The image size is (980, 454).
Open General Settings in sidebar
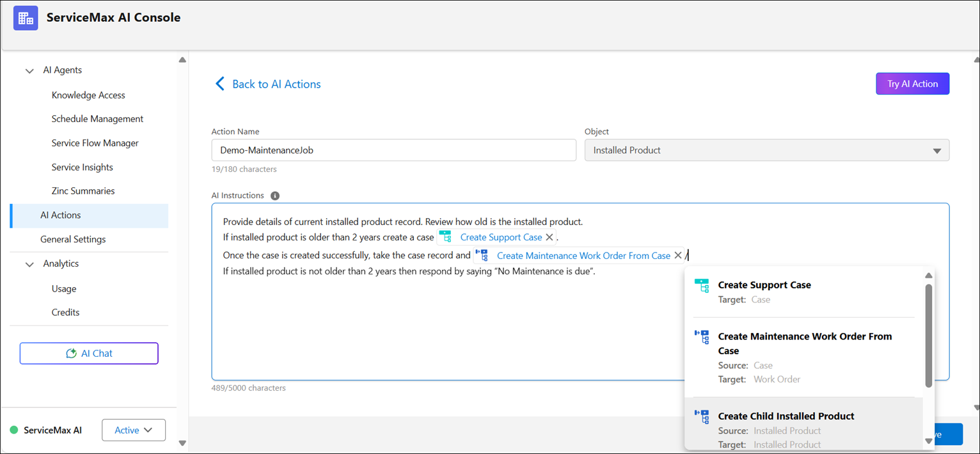tap(73, 239)
